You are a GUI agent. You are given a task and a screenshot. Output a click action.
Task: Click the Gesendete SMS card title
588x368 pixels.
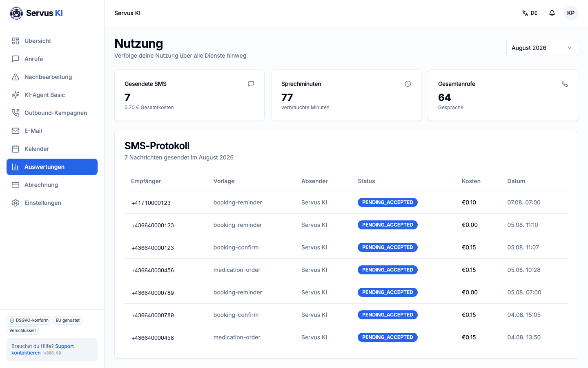tap(145, 84)
